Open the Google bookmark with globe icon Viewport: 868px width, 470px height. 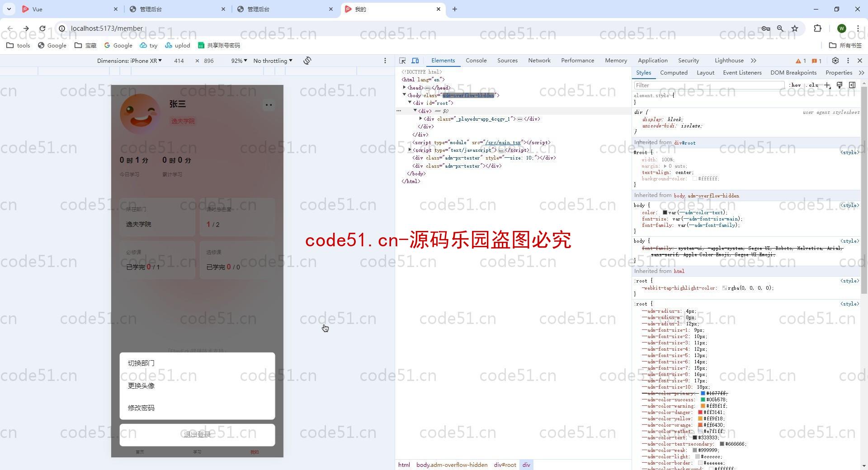tap(52, 45)
